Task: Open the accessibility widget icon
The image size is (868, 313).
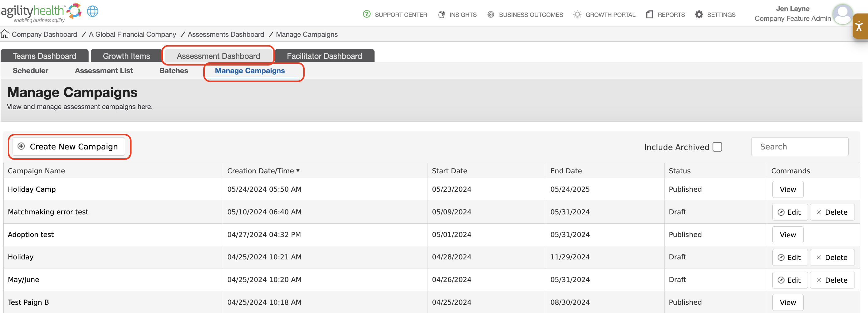Action: click(x=859, y=26)
